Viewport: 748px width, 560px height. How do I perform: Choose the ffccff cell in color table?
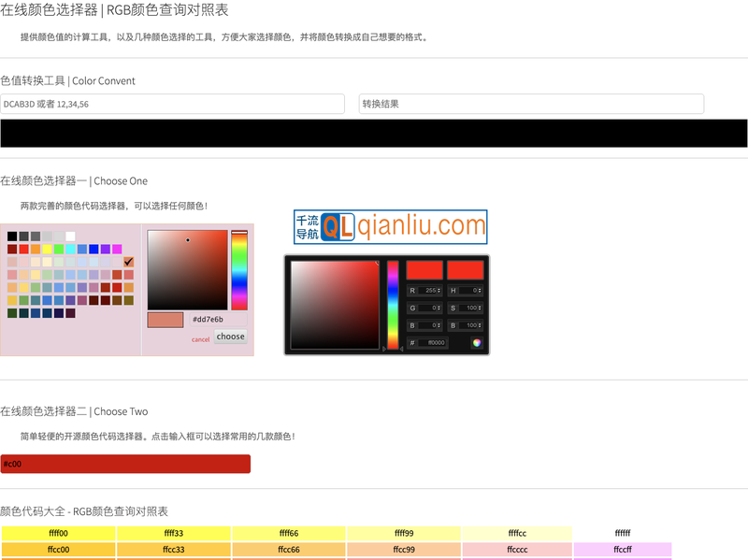(x=622, y=550)
